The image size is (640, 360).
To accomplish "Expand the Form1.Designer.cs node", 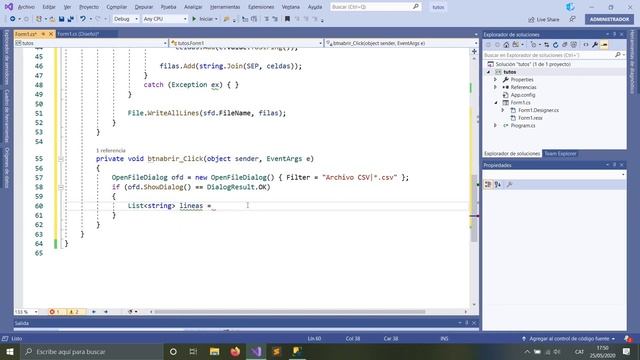I will 503,110.
